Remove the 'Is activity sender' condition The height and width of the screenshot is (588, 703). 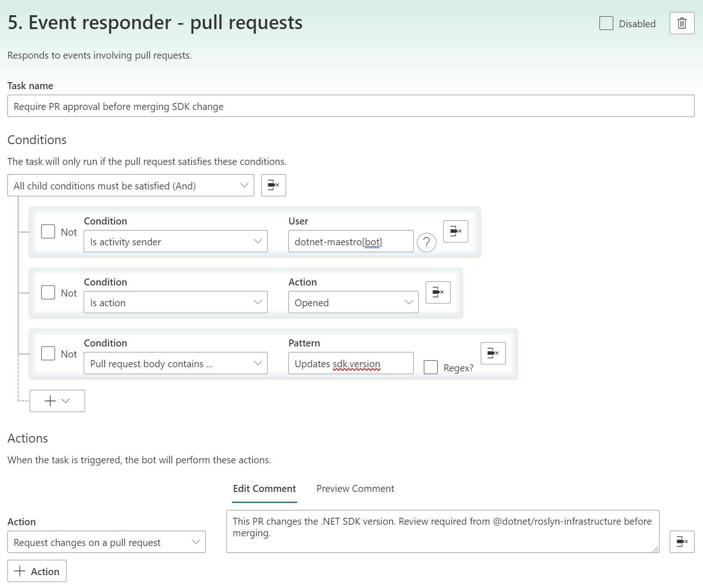455,231
